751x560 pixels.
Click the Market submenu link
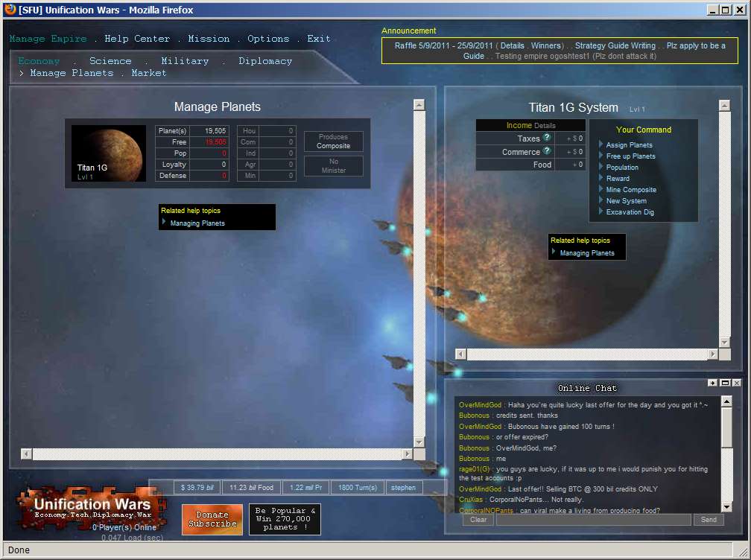pos(149,73)
